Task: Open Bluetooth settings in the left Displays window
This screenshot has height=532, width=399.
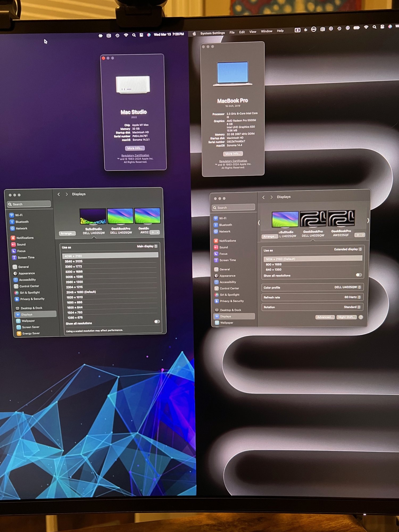Action: (x=19, y=222)
